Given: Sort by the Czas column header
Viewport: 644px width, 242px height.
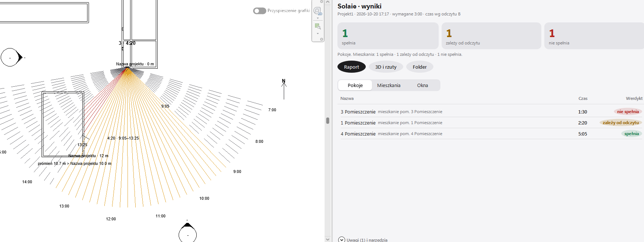Looking at the screenshot, I should pyautogui.click(x=583, y=98).
